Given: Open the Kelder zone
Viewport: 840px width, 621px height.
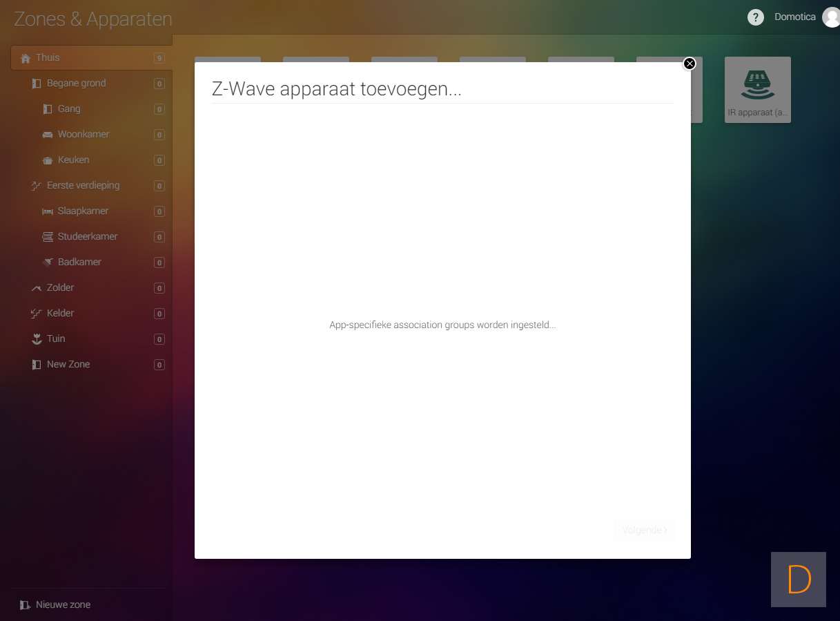Looking at the screenshot, I should 60,314.
